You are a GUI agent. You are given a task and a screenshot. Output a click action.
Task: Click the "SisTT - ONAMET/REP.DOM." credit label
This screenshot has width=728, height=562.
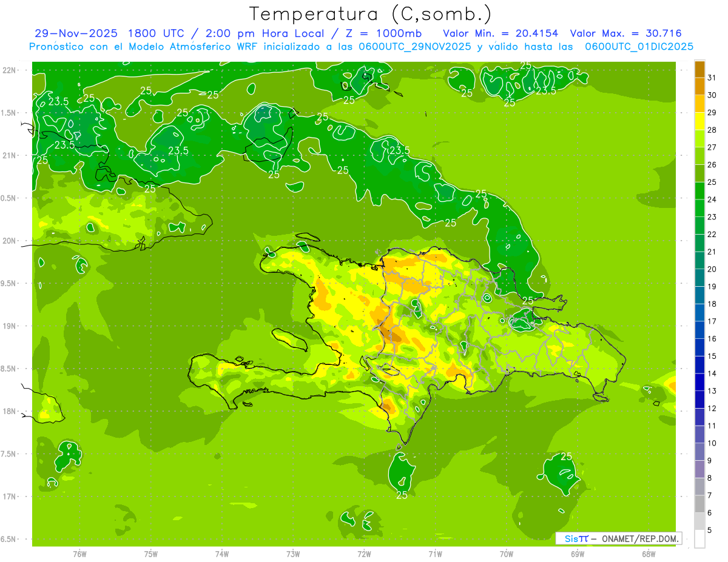point(619,538)
